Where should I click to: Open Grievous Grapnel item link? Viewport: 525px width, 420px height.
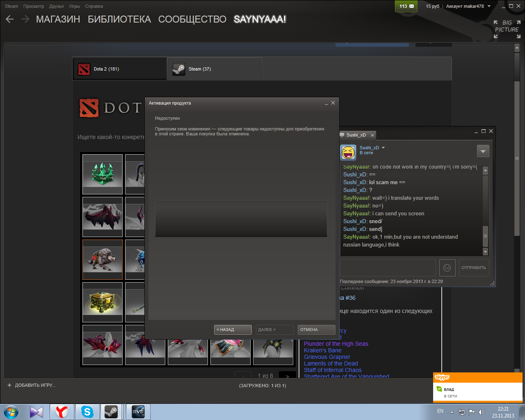click(x=326, y=357)
